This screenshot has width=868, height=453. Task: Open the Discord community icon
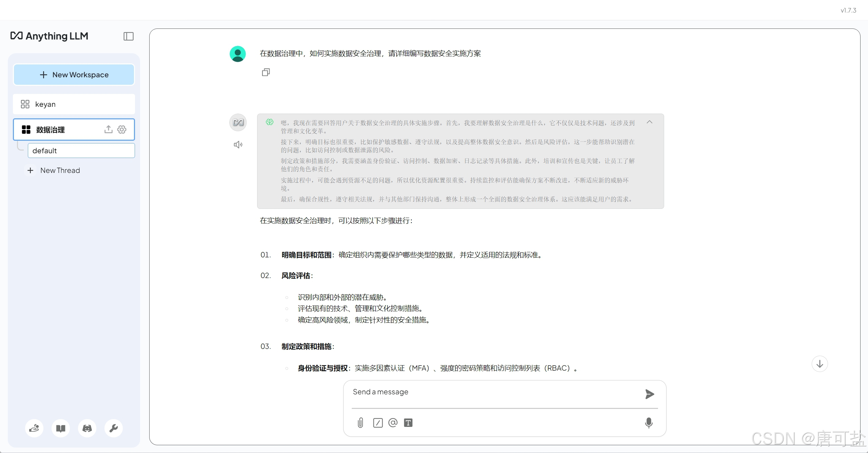point(87,428)
